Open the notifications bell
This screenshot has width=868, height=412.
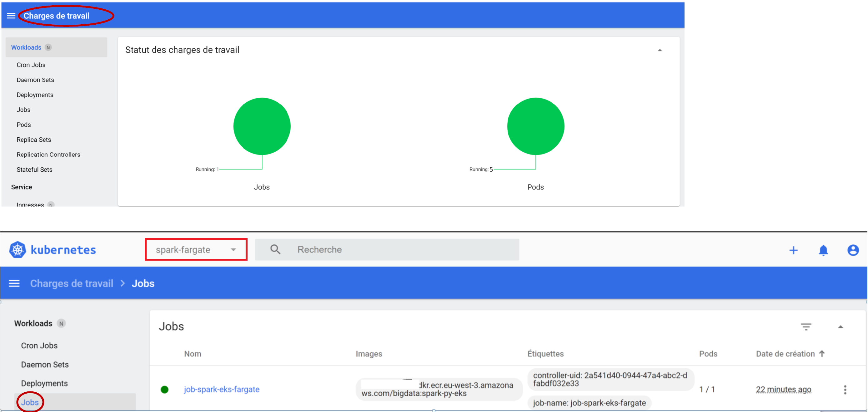coord(823,250)
